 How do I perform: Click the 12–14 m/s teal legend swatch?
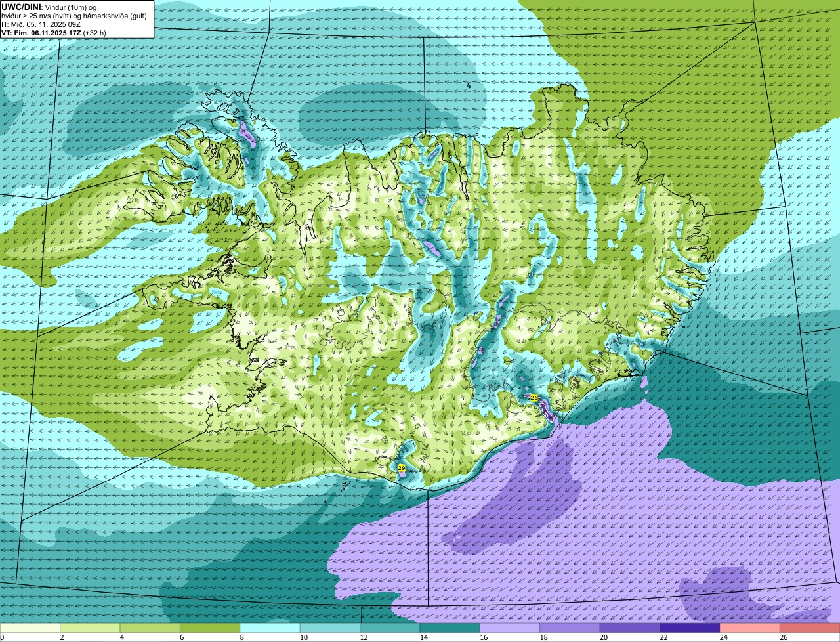point(390,628)
